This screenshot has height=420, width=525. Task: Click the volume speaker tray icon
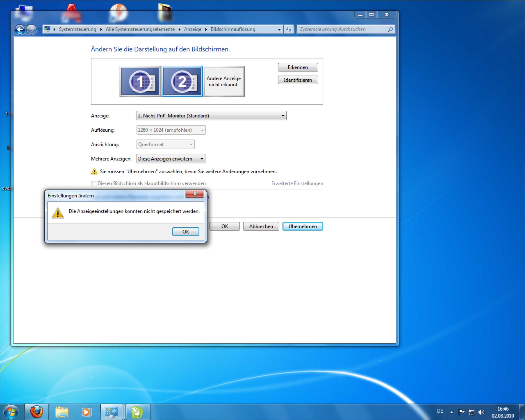(x=481, y=412)
